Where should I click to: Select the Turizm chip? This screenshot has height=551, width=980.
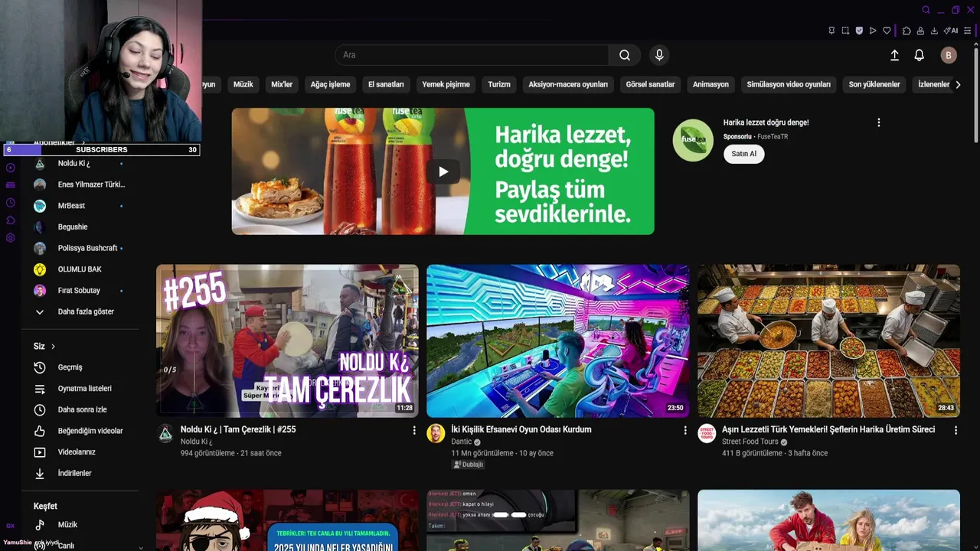(499, 84)
